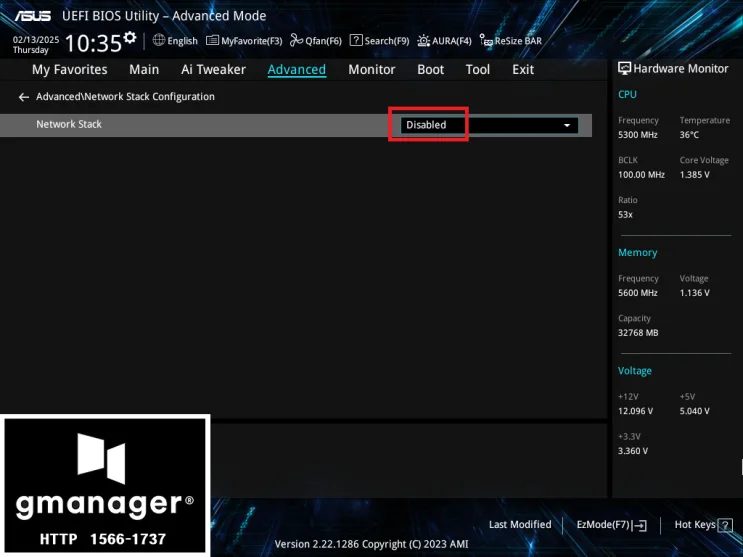Click the settings gear beside the clock
The width and height of the screenshot is (743, 557).
click(130, 37)
